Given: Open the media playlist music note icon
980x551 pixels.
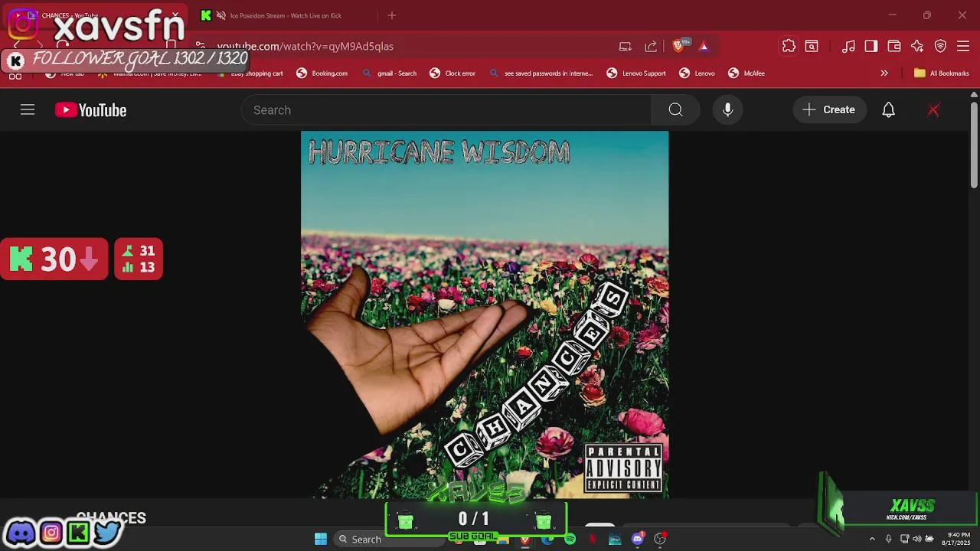Looking at the screenshot, I should pos(848,47).
